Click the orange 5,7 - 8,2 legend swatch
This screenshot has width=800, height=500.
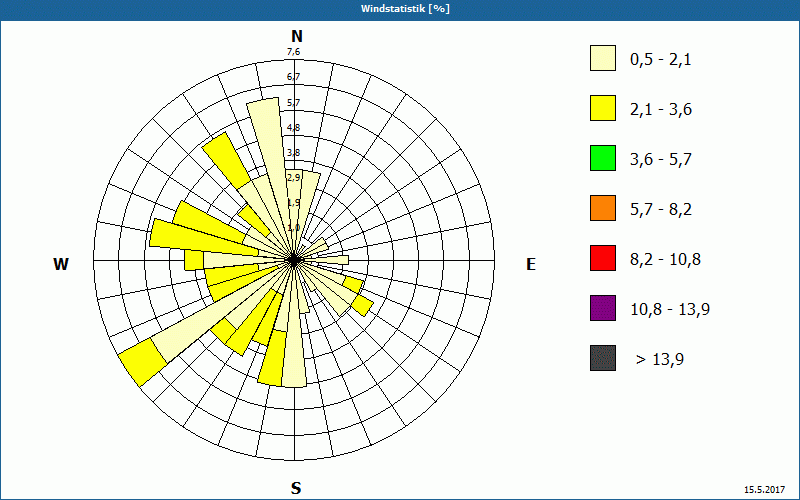[603, 208]
